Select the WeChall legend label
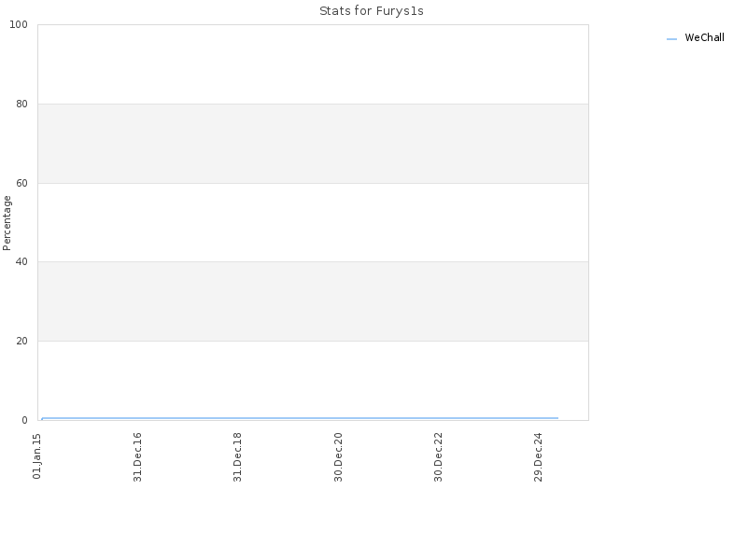747x560 pixels. (x=704, y=37)
